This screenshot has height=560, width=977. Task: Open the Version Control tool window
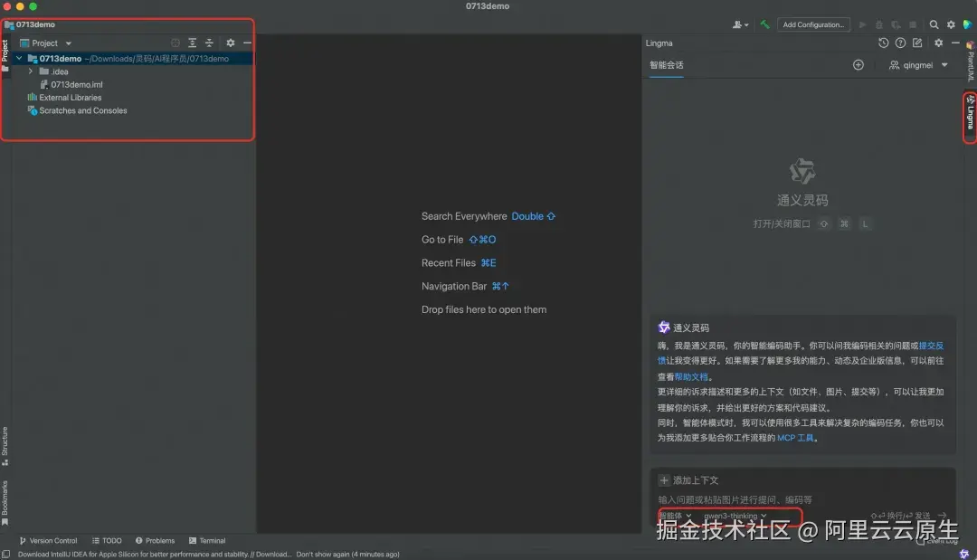[x=48, y=541]
